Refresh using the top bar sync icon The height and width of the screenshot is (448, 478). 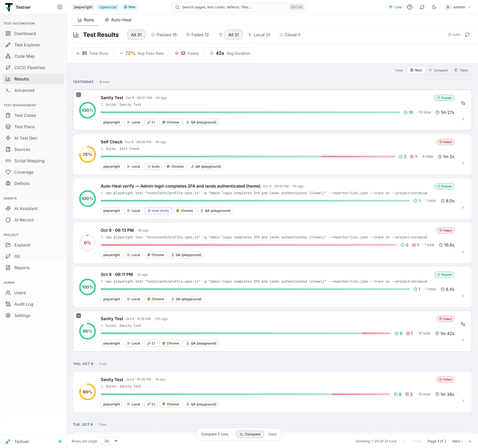coord(422,7)
